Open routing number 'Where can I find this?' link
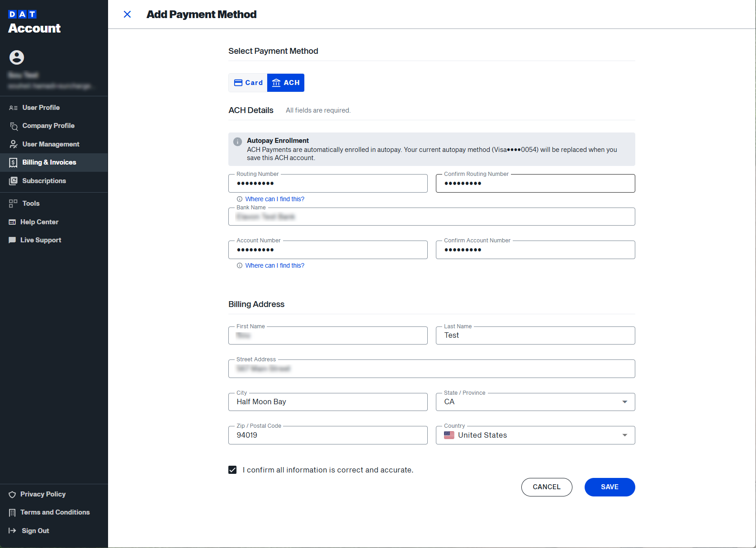The width and height of the screenshot is (756, 548). 275,199
